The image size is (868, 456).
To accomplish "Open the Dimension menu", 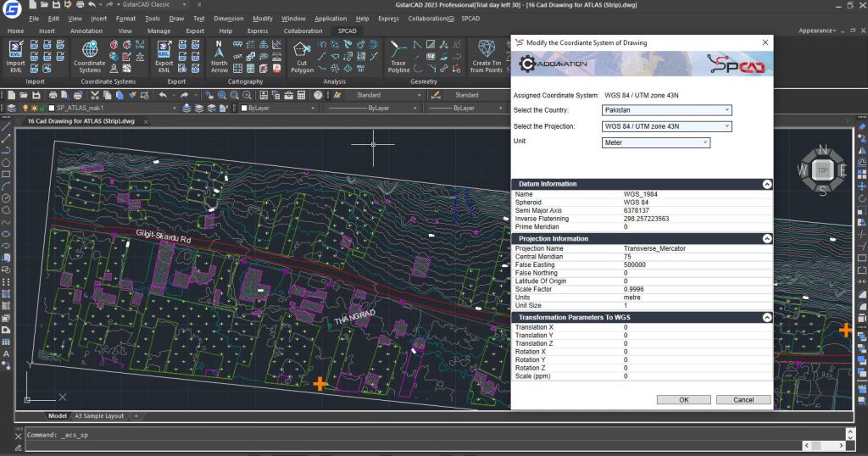I will [x=228, y=18].
